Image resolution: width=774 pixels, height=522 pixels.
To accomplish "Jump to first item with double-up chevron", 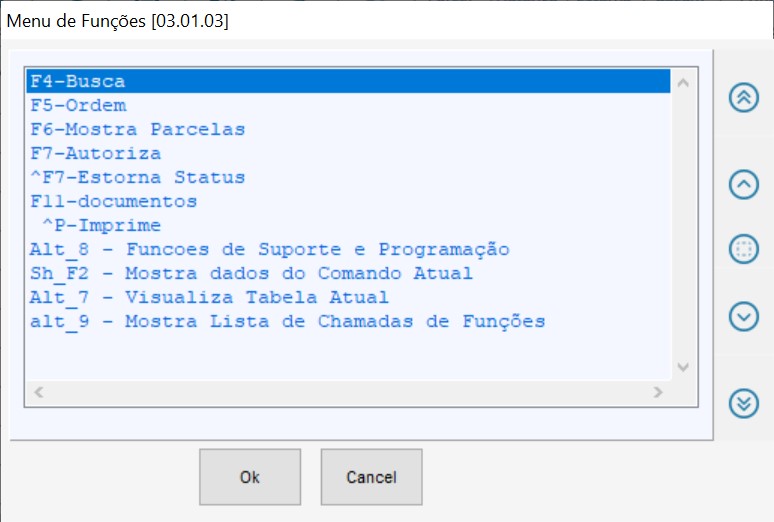I will tap(743, 97).
